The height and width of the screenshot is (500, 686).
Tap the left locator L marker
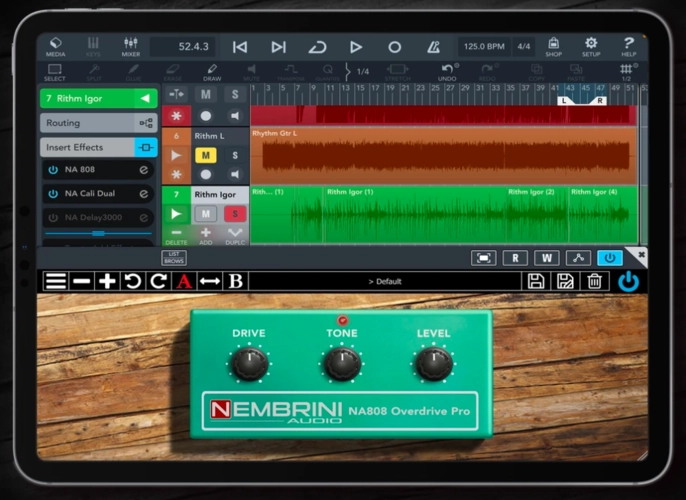[x=564, y=101]
